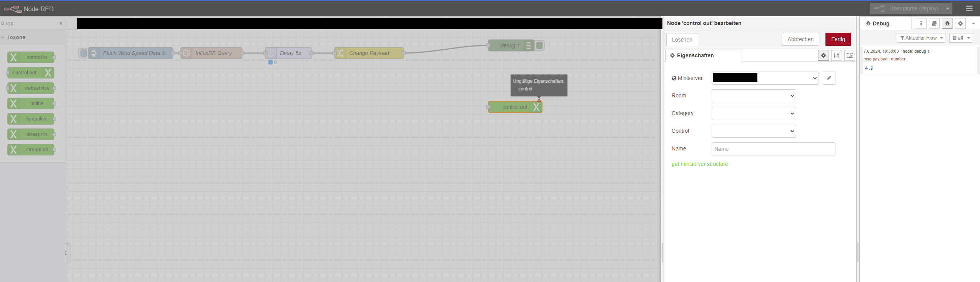Select the debug 1 node in flow
This screenshot has height=282, width=980.
tap(511, 45)
